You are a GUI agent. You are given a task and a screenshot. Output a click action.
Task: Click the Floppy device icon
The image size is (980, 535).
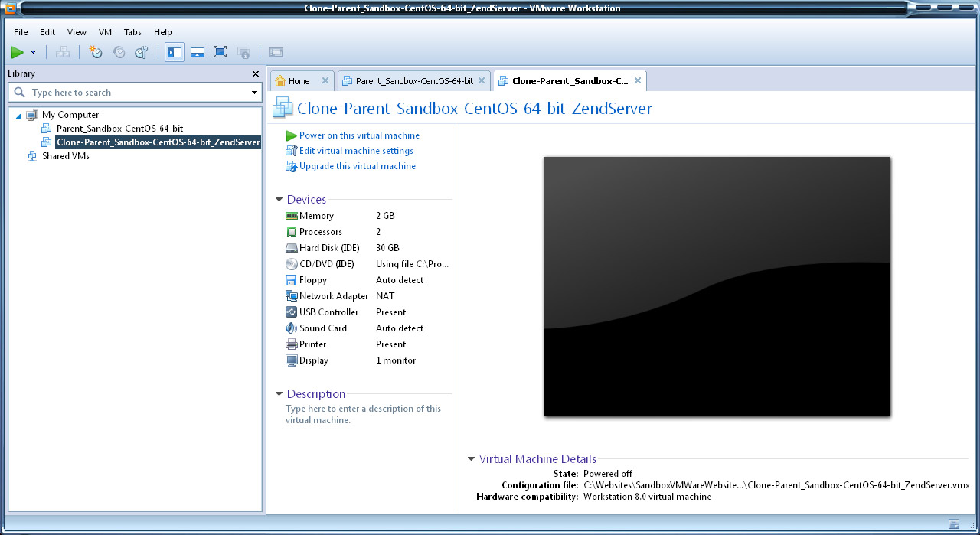291,280
